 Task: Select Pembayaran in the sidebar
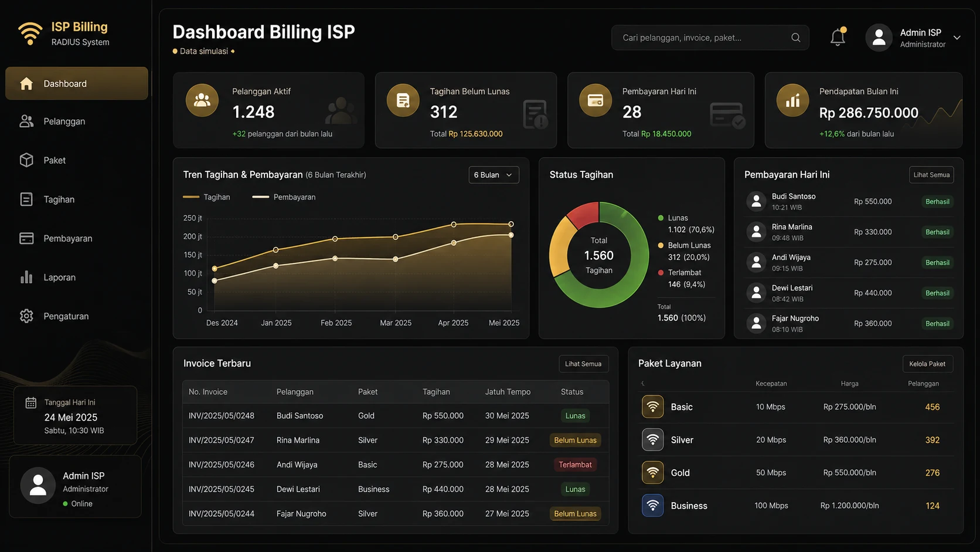click(77, 238)
